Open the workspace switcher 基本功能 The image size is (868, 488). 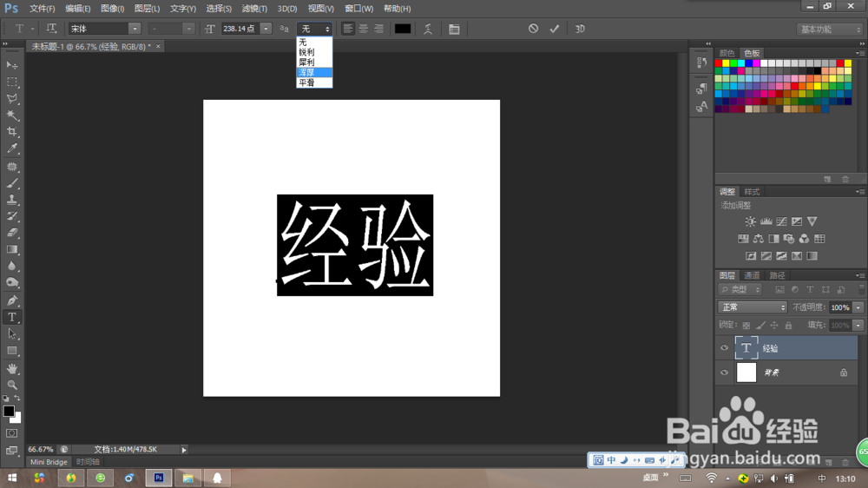tap(830, 30)
